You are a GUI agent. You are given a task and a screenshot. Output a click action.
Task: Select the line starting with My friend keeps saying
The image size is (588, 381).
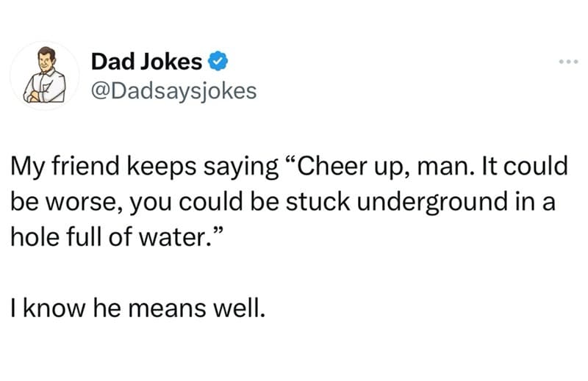click(x=289, y=167)
